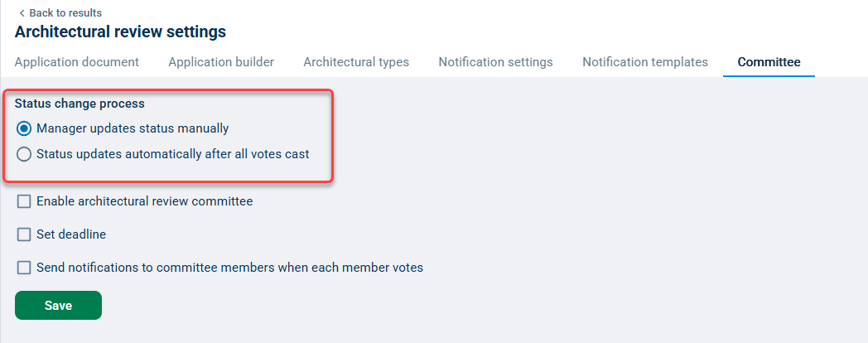Select the Committee tab
Viewport: 868px width, 343px height.
[769, 62]
